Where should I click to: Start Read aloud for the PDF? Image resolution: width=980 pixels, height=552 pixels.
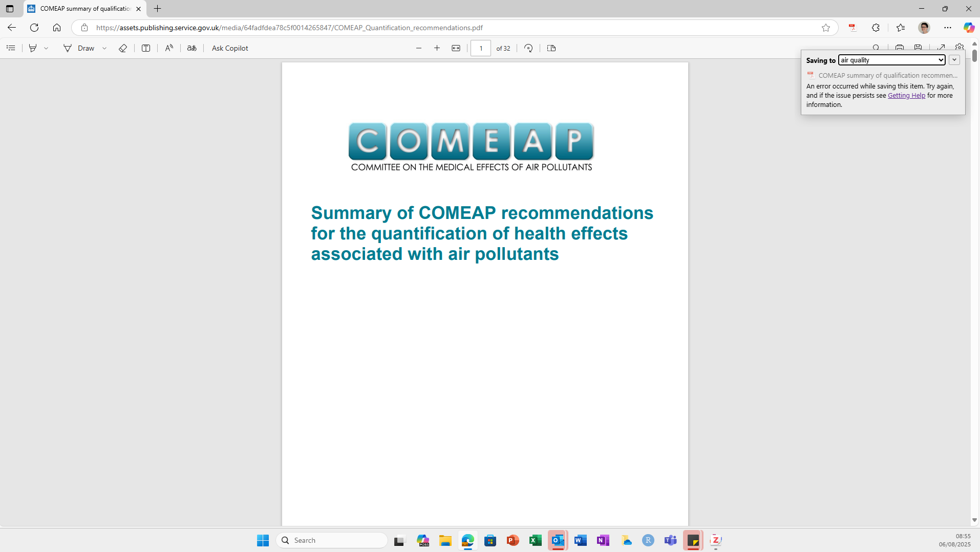coord(169,48)
